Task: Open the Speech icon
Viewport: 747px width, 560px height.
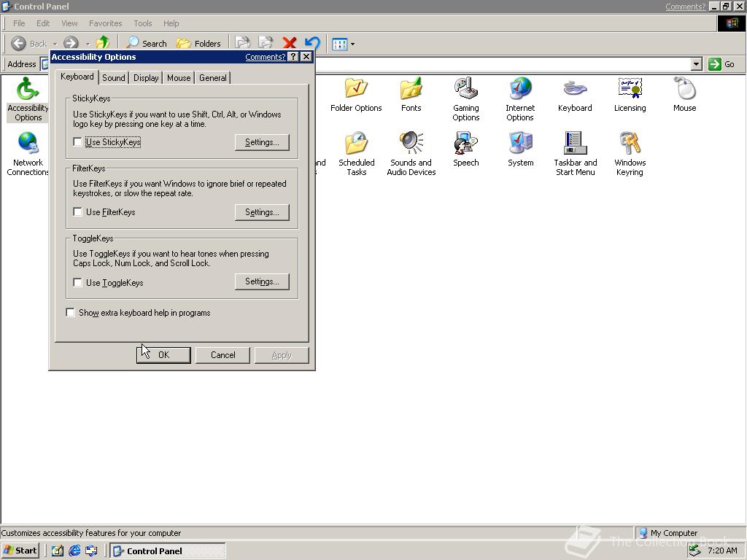Action: click(465, 149)
